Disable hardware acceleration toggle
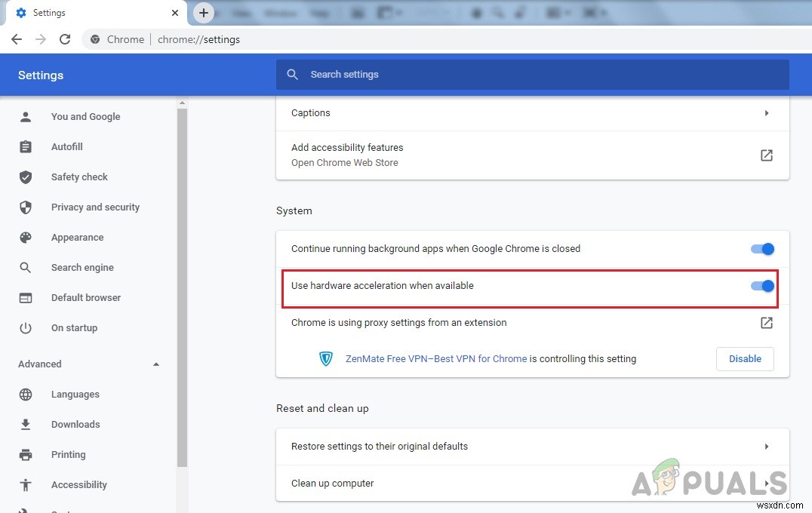The image size is (812, 513). pyautogui.click(x=762, y=286)
